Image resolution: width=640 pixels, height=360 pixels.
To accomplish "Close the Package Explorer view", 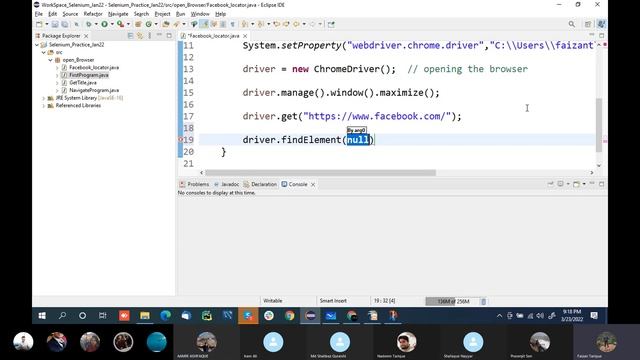I will pyautogui.click(x=86, y=36).
